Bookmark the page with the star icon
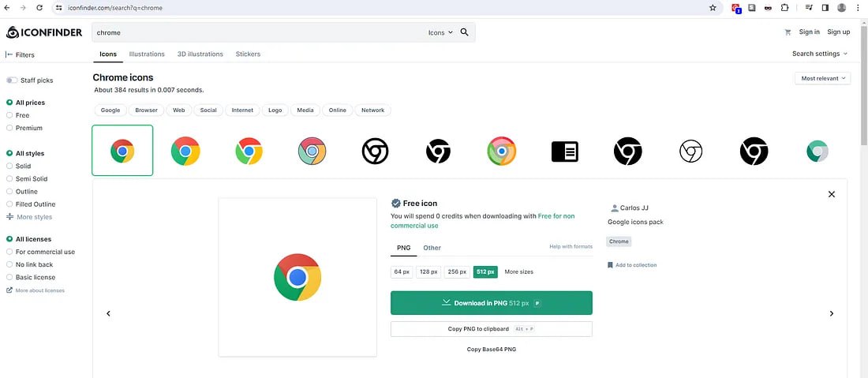 713,8
